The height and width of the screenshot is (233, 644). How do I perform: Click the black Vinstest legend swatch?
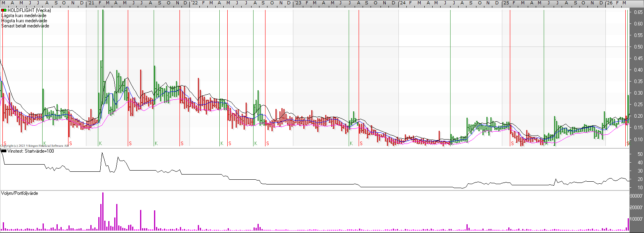coord(4,151)
